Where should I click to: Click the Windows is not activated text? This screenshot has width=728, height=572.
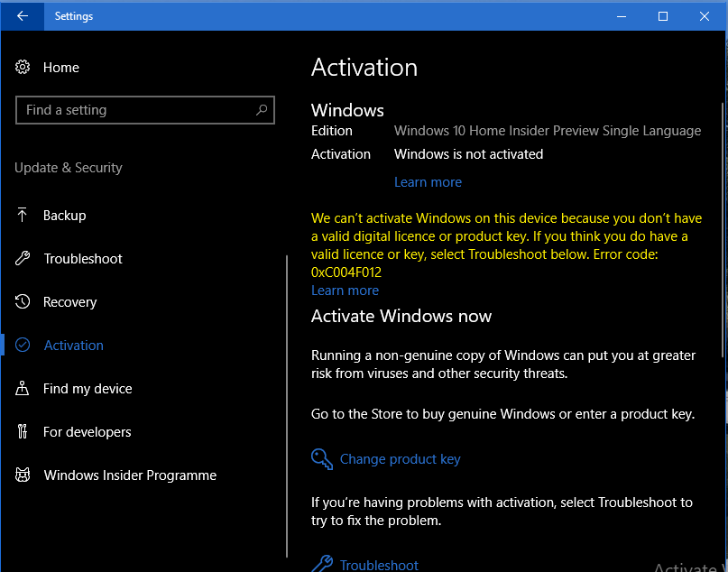coord(468,154)
